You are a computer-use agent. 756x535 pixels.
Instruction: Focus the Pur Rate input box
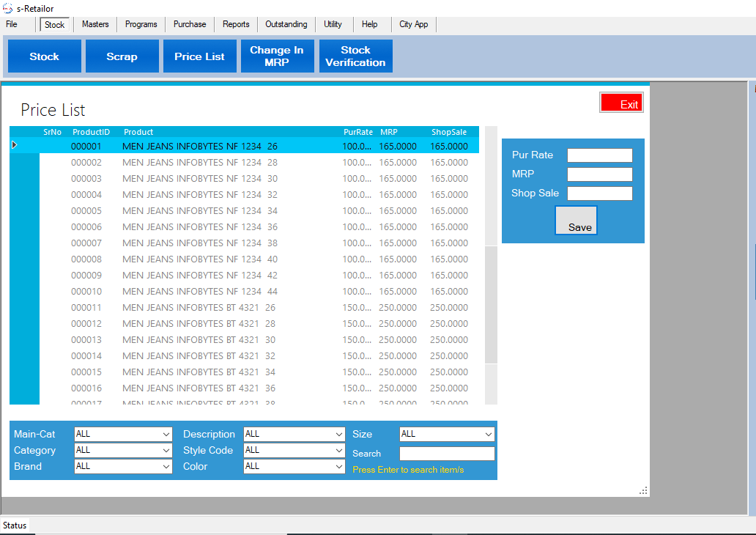click(599, 155)
